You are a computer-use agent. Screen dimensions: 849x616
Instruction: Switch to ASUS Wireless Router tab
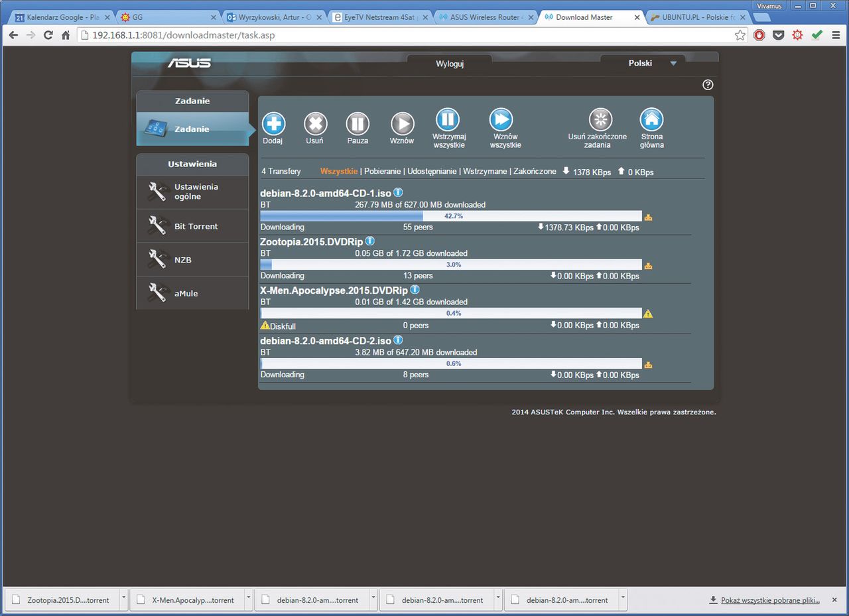coord(487,17)
